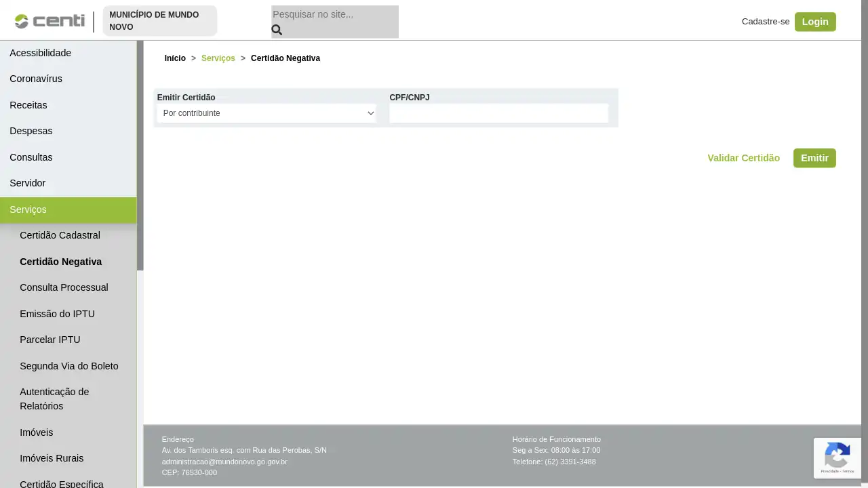Click the Centi logo in the header
The height and width of the screenshot is (488, 868).
49,21
